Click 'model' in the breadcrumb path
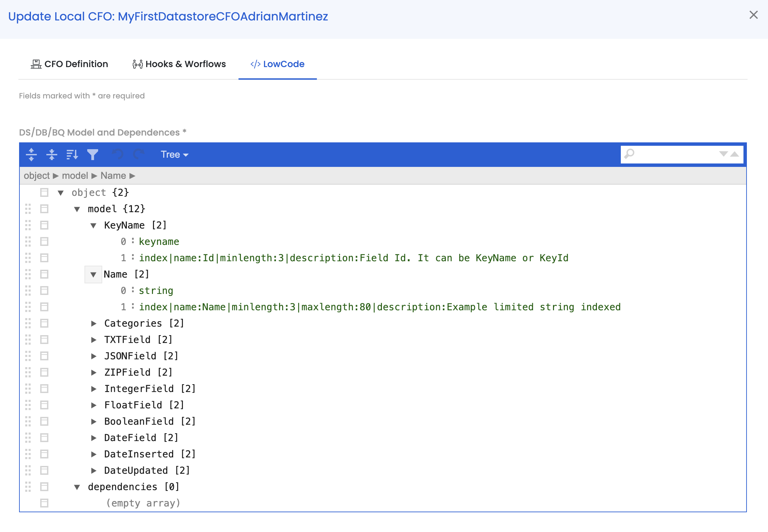The height and width of the screenshot is (532, 768). tap(75, 176)
